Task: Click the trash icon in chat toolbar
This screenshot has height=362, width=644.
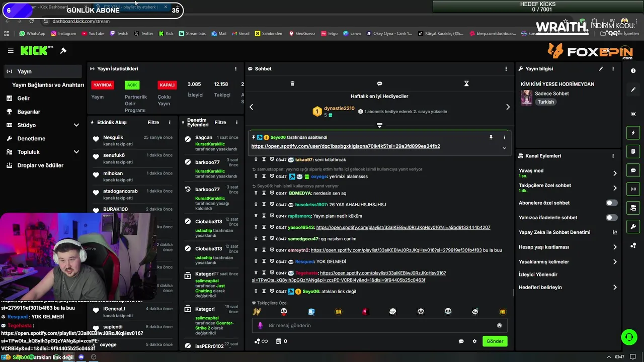Action: coord(292,83)
